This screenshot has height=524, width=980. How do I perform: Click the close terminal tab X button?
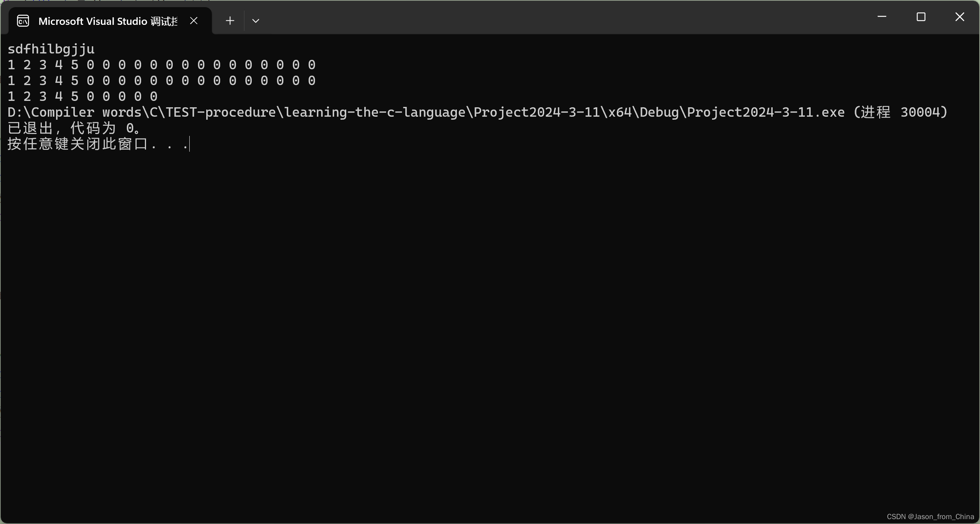pyautogui.click(x=193, y=20)
